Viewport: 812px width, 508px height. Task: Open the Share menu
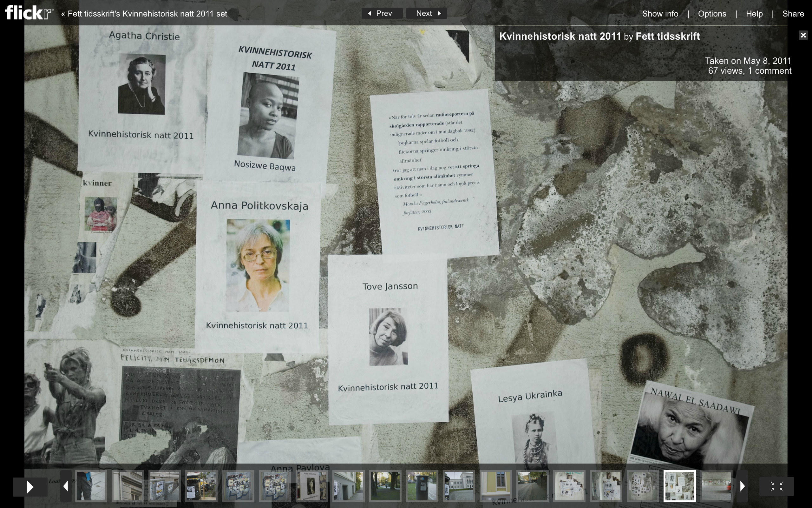point(793,14)
